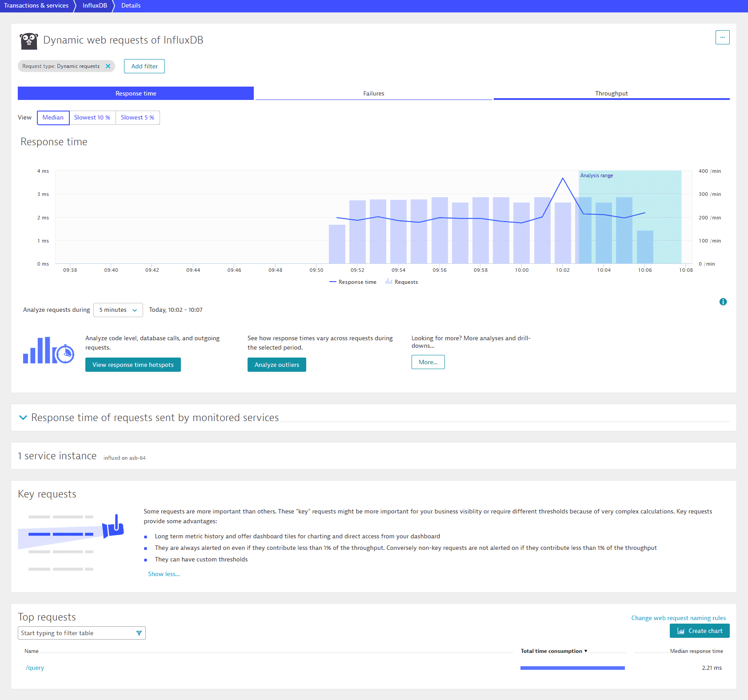Remove the Dynamic requests filter chip
Image resolution: width=748 pixels, height=700 pixels.
(108, 66)
